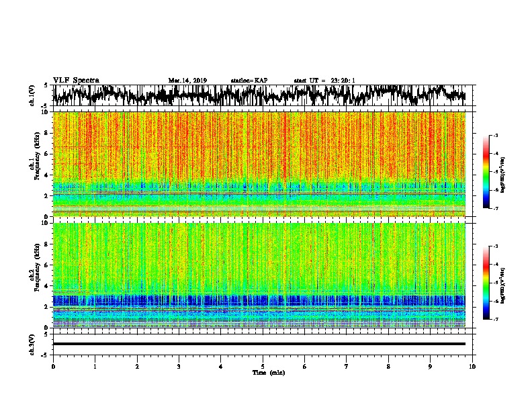532x411 pixels.
Task: Click the "0" tick on the time axis
Action: [x=53, y=367]
